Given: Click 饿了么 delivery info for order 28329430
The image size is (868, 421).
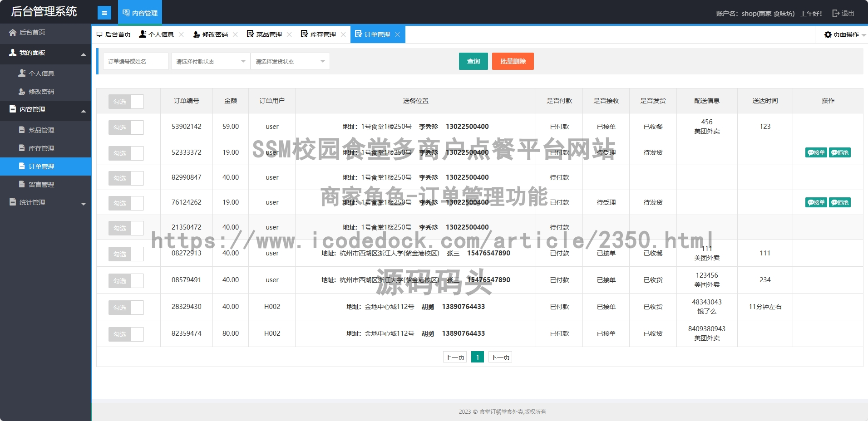Looking at the screenshot, I should pyautogui.click(x=707, y=311).
